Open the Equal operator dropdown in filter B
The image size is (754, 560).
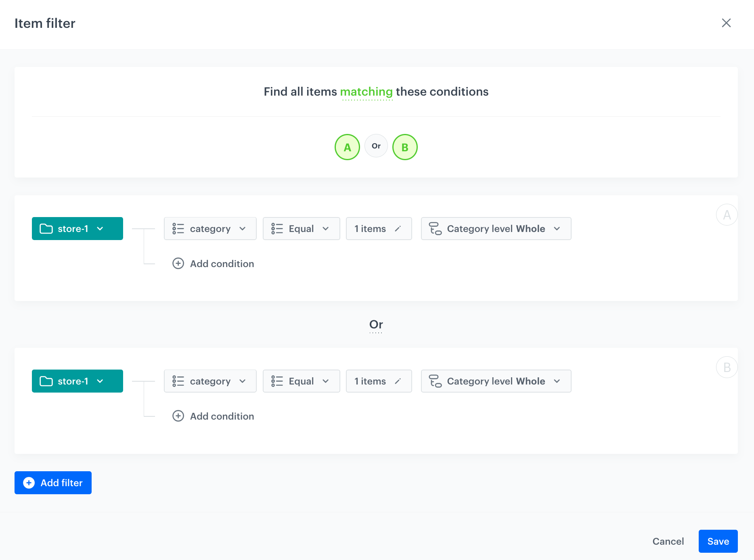point(326,381)
